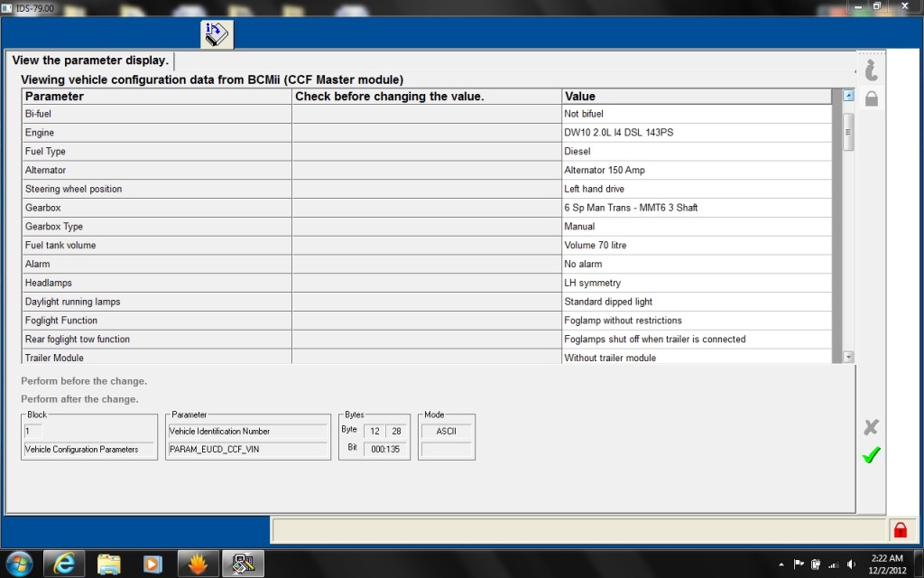This screenshot has height=578, width=924.
Task: Click the scrollbar up arrow
Action: pos(847,96)
